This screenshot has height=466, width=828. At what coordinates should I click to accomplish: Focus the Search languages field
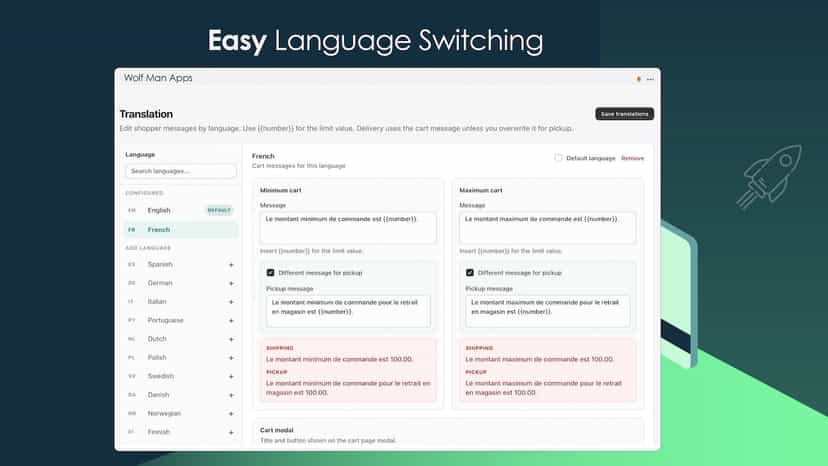click(181, 171)
